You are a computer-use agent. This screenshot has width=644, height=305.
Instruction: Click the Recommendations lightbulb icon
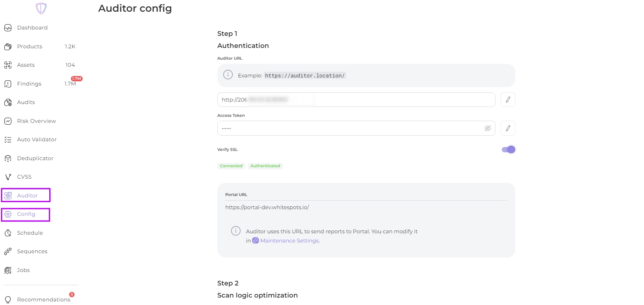coord(8,300)
